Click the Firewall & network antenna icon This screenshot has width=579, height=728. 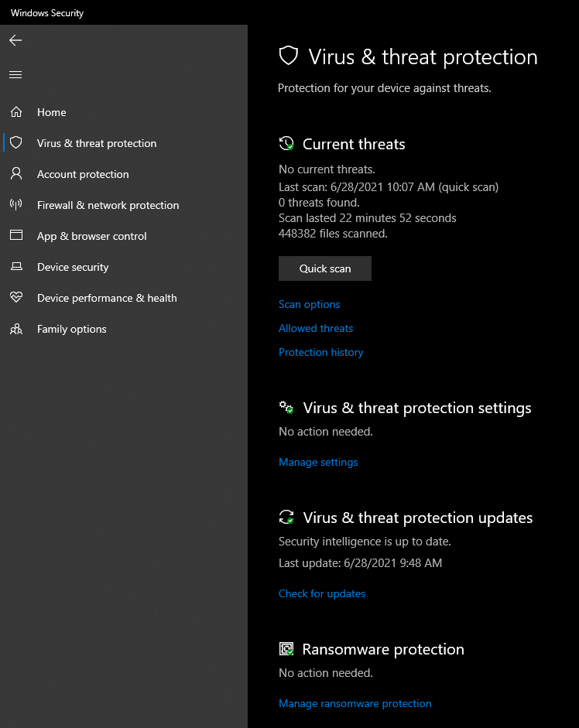click(15, 205)
